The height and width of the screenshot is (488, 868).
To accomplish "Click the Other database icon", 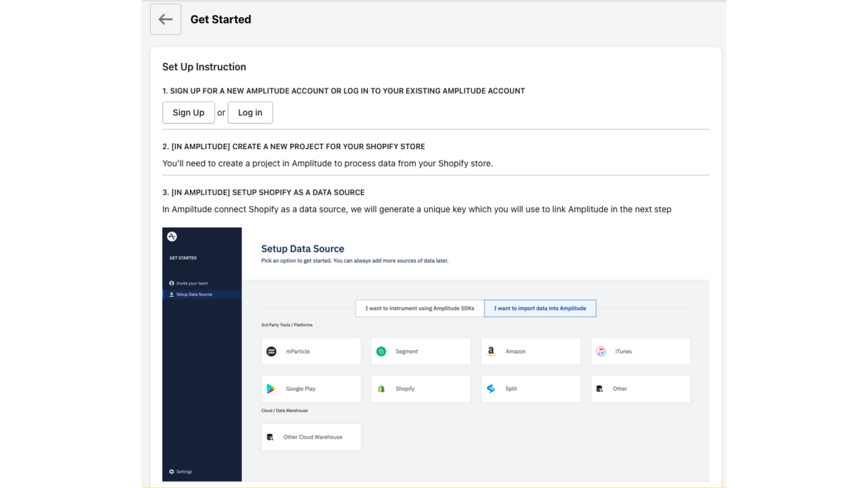I will (x=599, y=389).
